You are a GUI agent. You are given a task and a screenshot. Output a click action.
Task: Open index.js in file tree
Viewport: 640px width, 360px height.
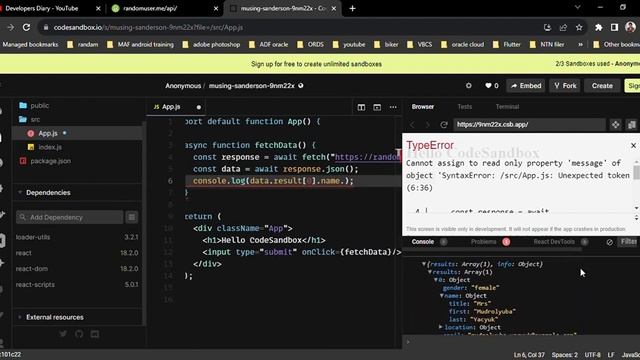50,147
